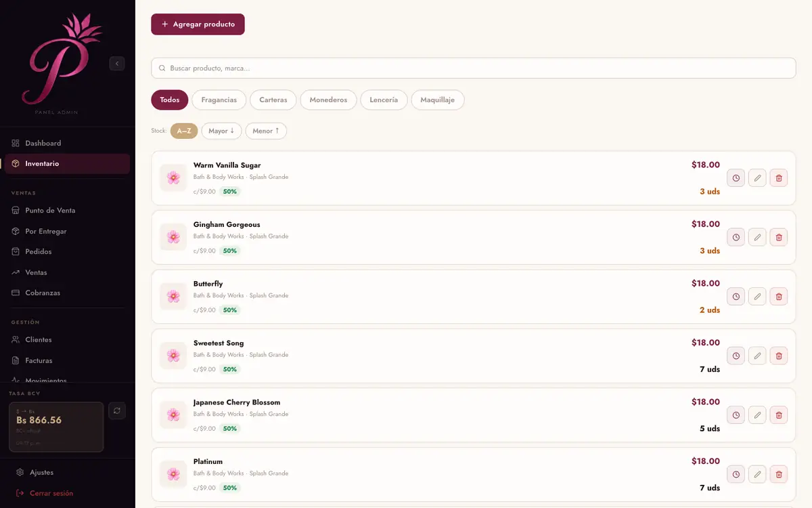The height and width of the screenshot is (508, 812).
Task: Open Facturas in sidebar
Action: coord(67,360)
